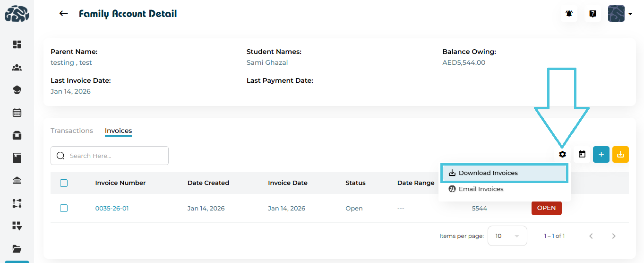
Task: Open the calendar date filter icon
Action: [x=582, y=154]
